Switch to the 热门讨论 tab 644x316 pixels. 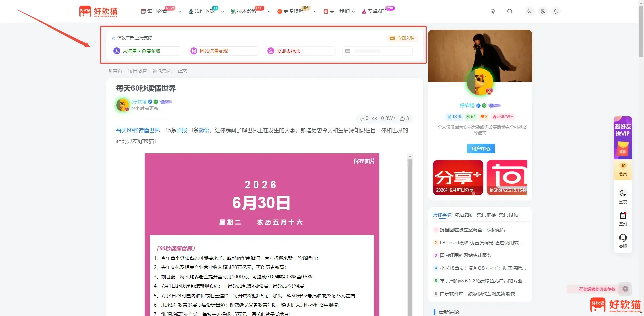point(508,215)
